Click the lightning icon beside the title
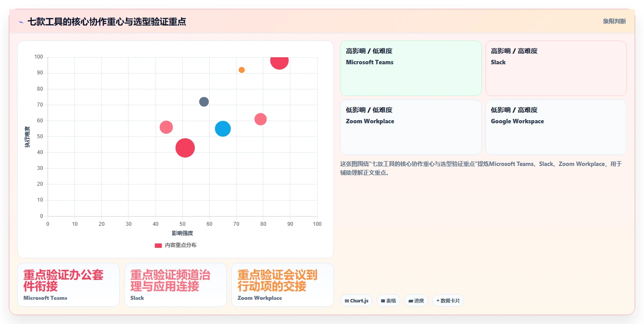The image size is (644, 324). point(21,22)
